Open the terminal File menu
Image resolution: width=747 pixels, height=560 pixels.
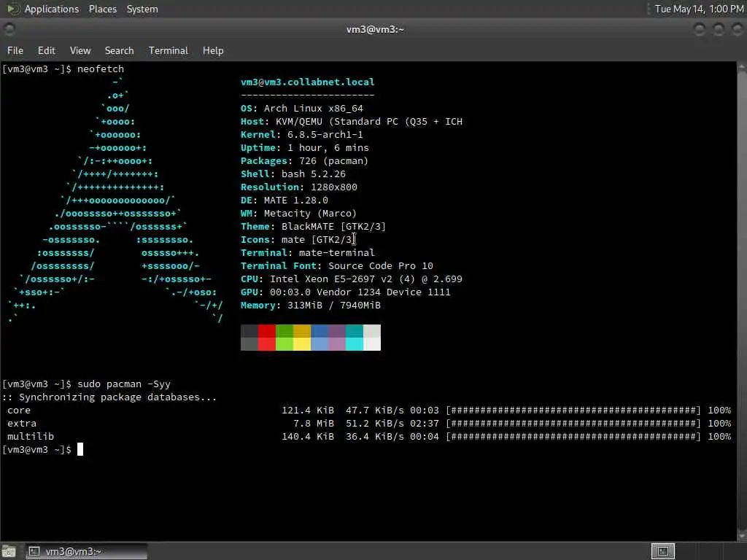[x=15, y=50]
